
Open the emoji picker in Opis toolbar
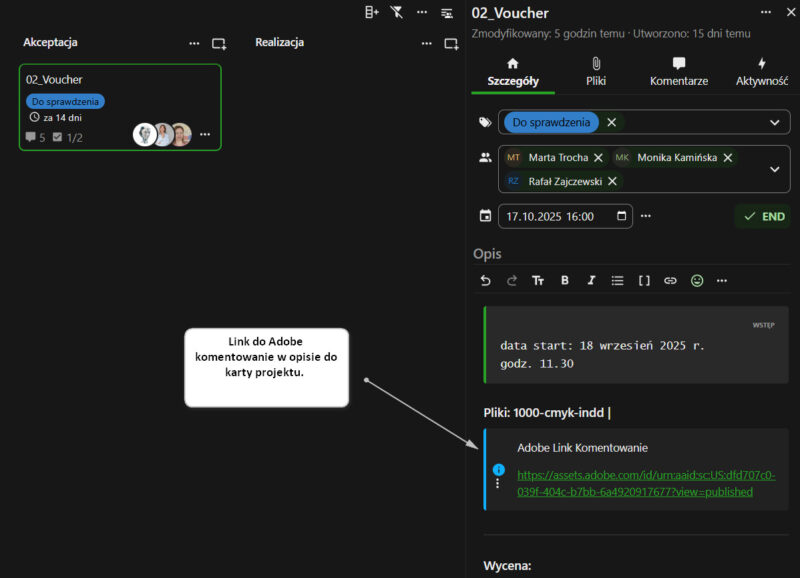[x=697, y=281]
